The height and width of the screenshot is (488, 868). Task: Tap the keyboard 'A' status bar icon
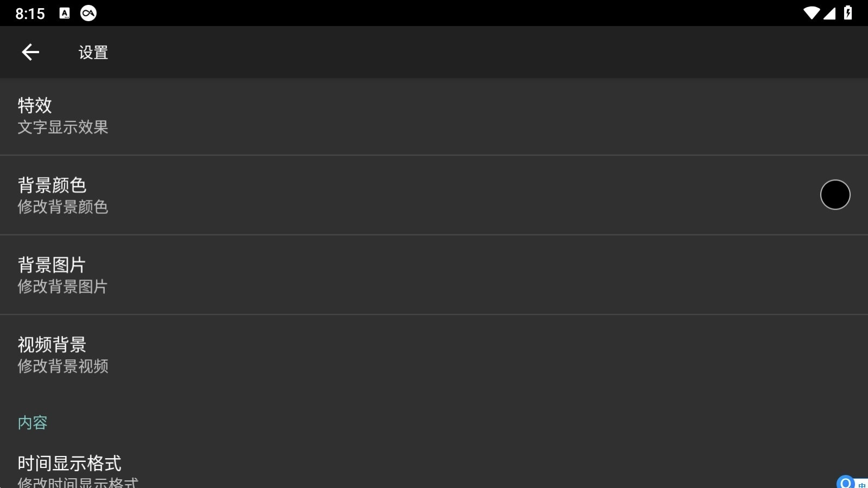65,14
